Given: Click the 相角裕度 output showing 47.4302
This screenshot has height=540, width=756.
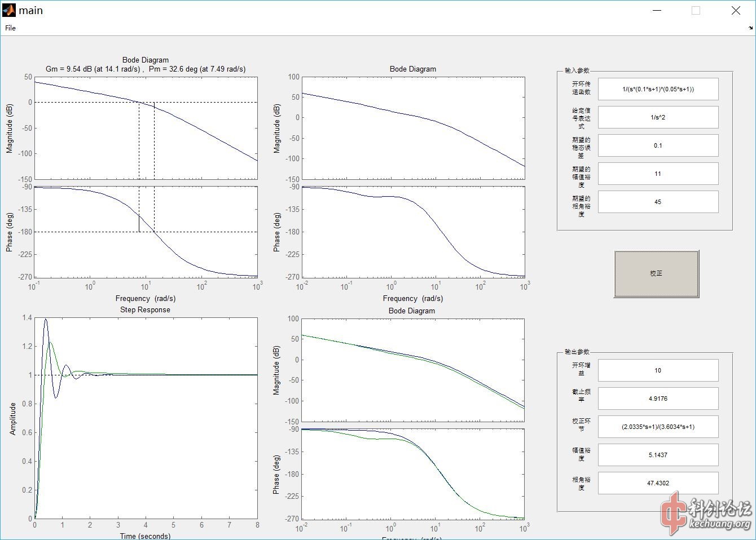Looking at the screenshot, I should [x=658, y=483].
